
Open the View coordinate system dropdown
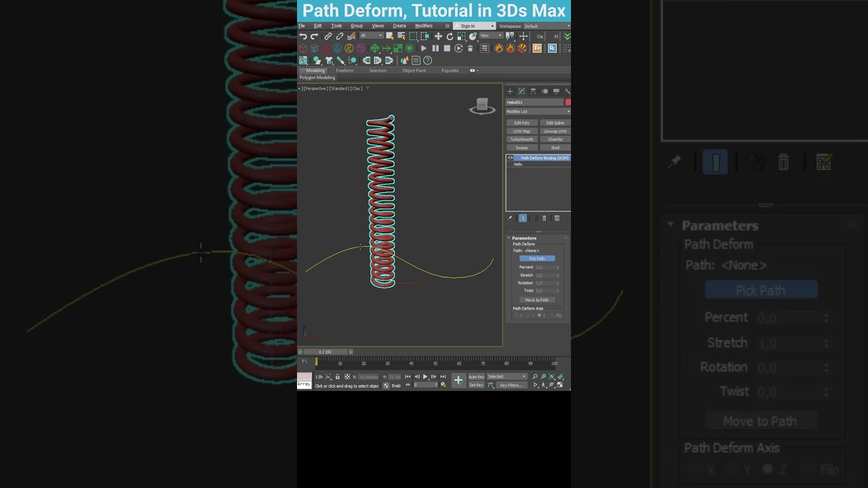pos(491,36)
